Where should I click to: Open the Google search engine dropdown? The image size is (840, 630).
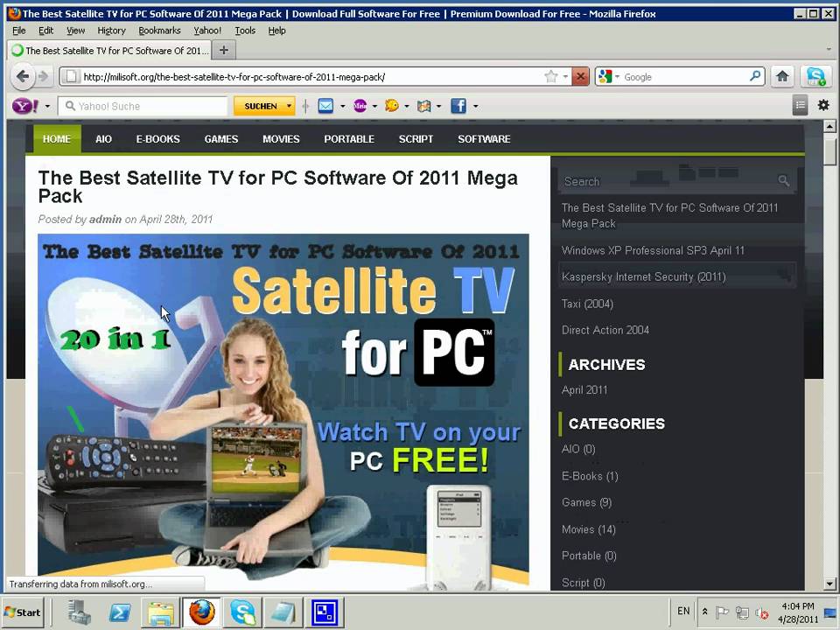click(617, 77)
